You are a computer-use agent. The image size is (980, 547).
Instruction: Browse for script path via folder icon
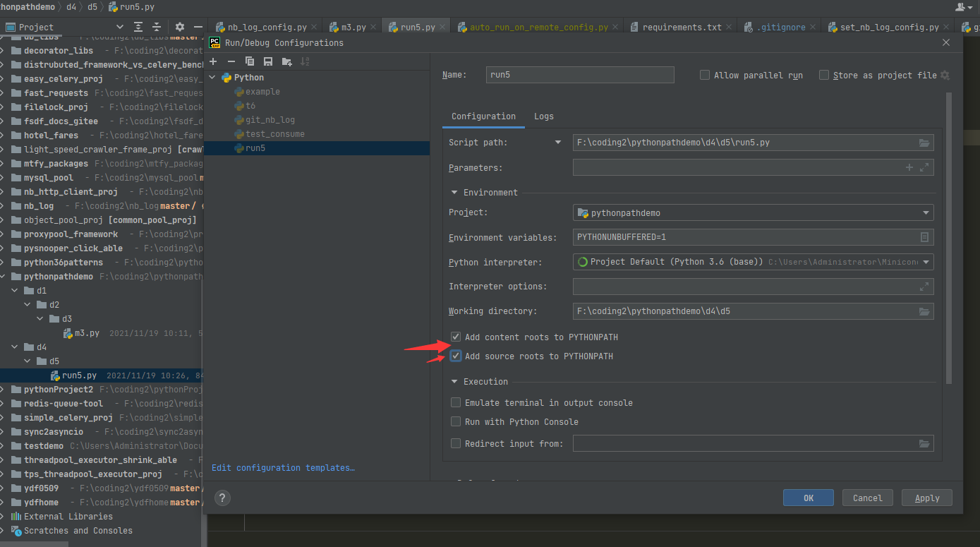tap(924, 143)
